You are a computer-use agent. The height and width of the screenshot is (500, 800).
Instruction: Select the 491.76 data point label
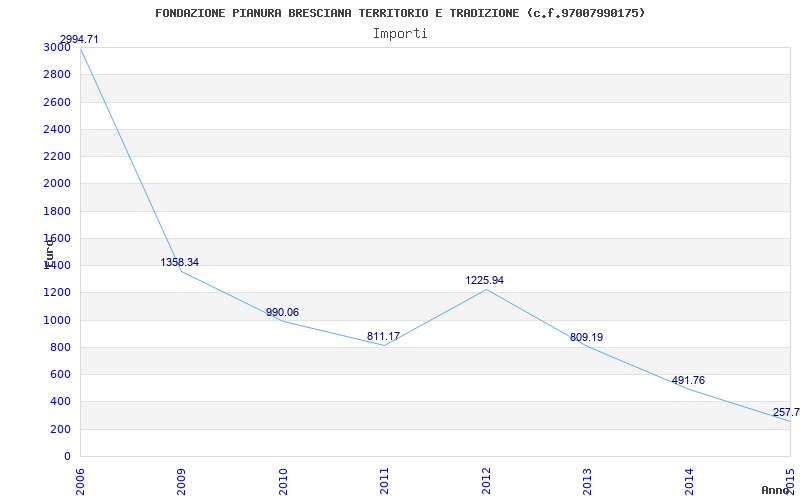click(688, 380)
